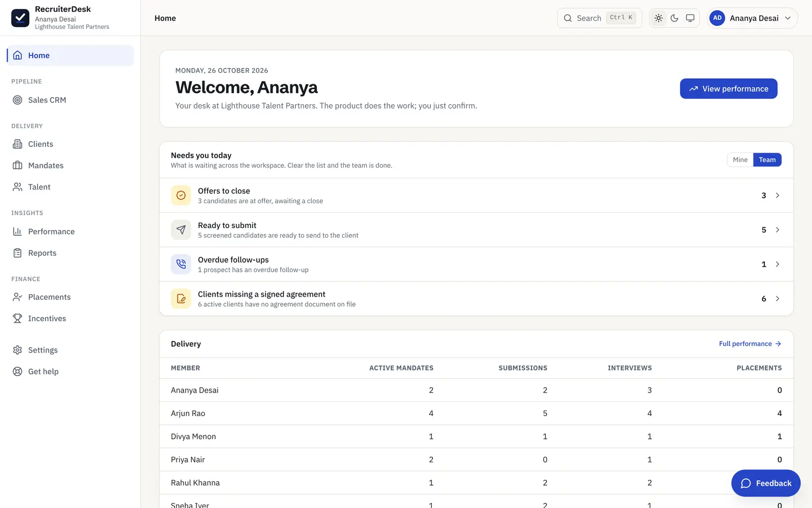Screen dimensions: 812x508
Task: Click the Mandates briefcase icon
Action: click(18, 166)
